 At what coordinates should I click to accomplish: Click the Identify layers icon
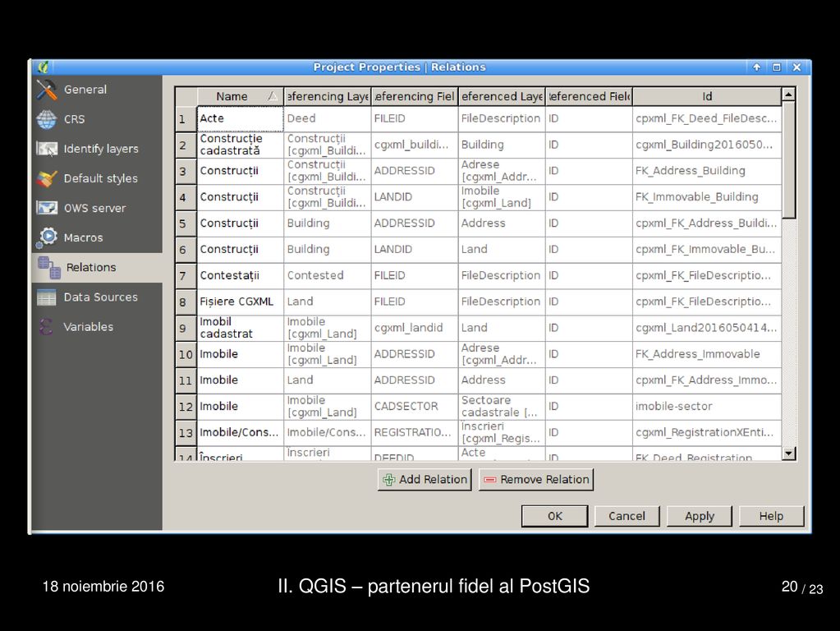click(47, 149)
